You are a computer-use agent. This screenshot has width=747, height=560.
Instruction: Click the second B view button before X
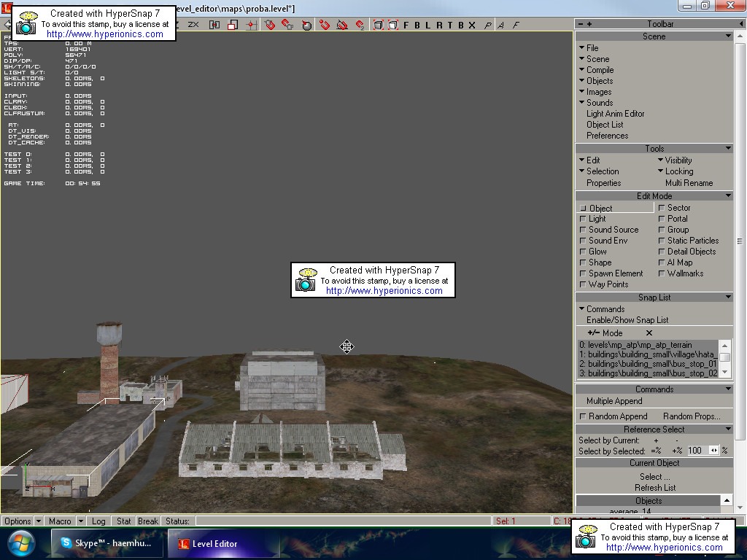point(461,26)
